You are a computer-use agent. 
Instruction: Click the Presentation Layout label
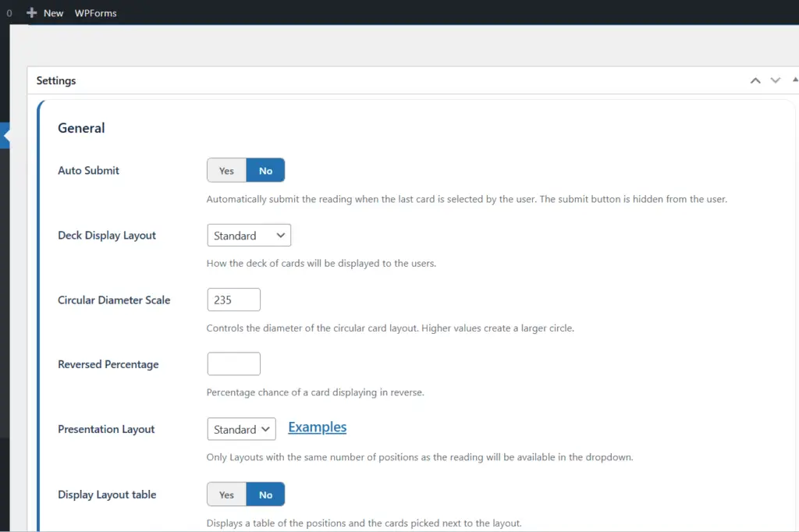tap(106, 429)
